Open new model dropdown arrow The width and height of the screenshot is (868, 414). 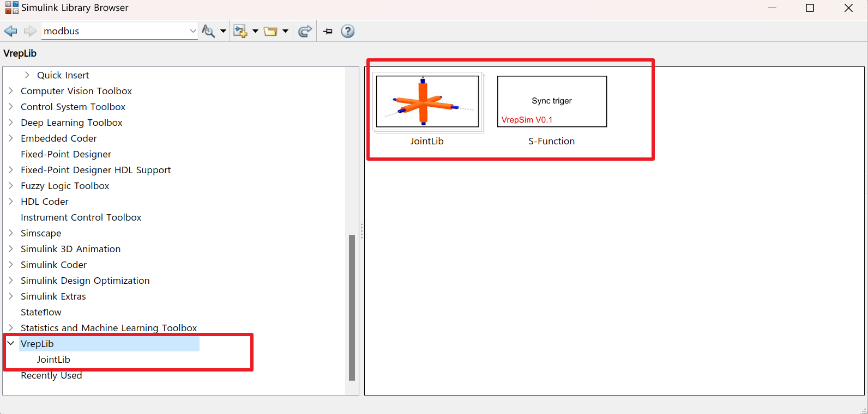tap(255, 31)
